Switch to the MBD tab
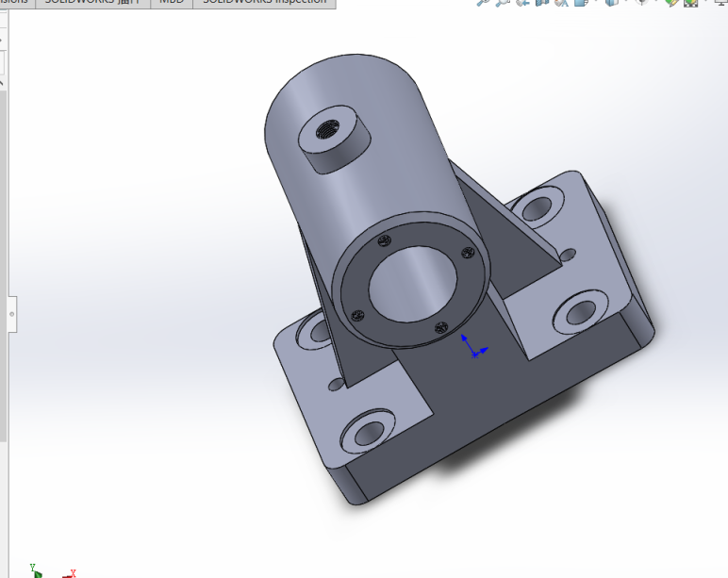The height and width of the screenshot is (578, 728). coord(172,2)
